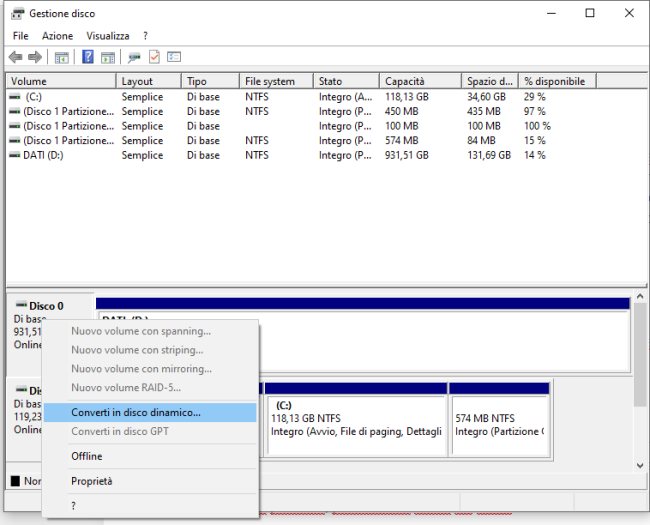Click the rightmost toolbar list icon
Image resolution: width=650 pixels, height=525 pixels.
coord(174,57)
